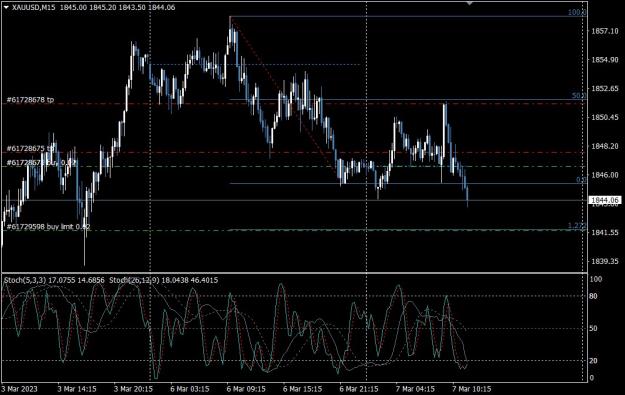Screen dimensions: 625x395
Task: Click the stochastic scale value 20
Action: coord(594,361)
